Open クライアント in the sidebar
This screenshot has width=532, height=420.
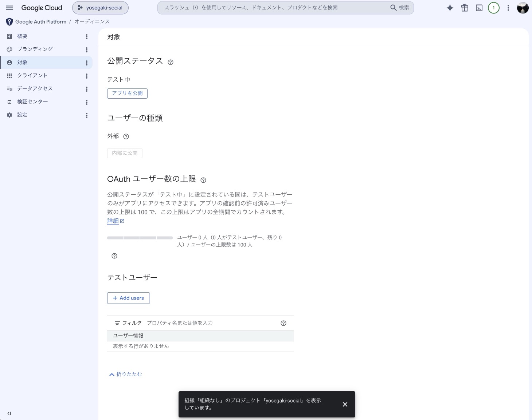point(32,75)
